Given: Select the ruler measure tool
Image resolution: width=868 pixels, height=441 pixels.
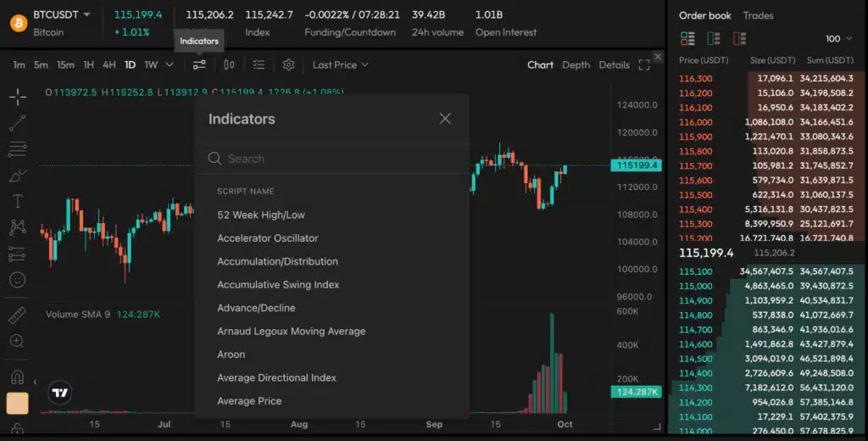Looking at the screenshot, I should pos(17,315).
